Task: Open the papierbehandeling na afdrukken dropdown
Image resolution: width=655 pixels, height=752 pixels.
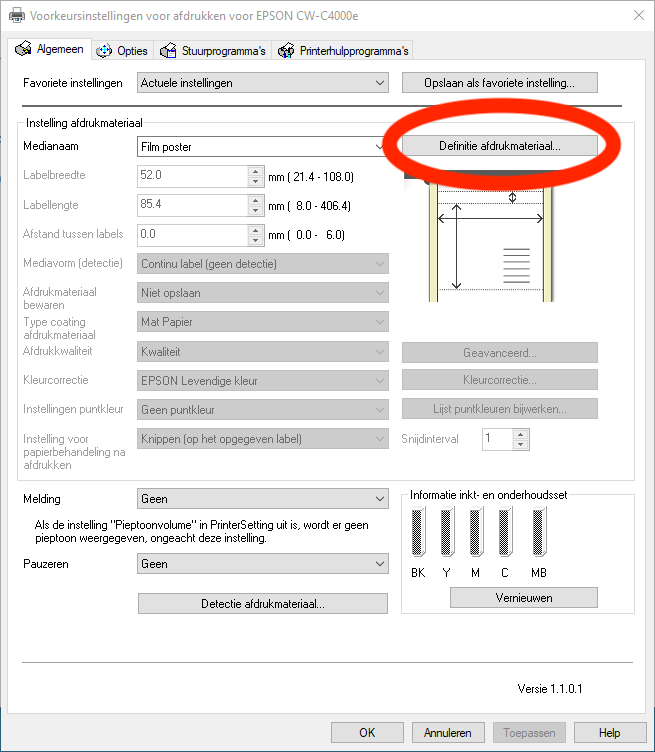Action: (263, 439)
